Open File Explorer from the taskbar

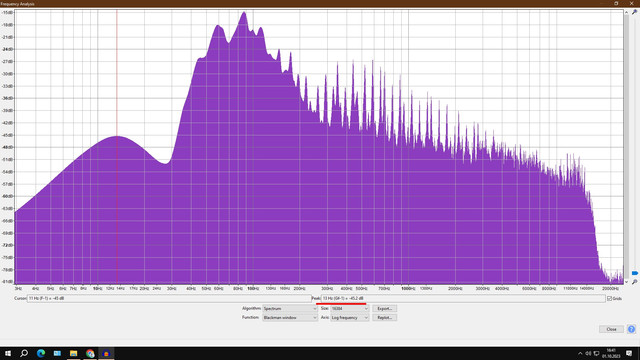pyautogui.click(x=73, y=353)
